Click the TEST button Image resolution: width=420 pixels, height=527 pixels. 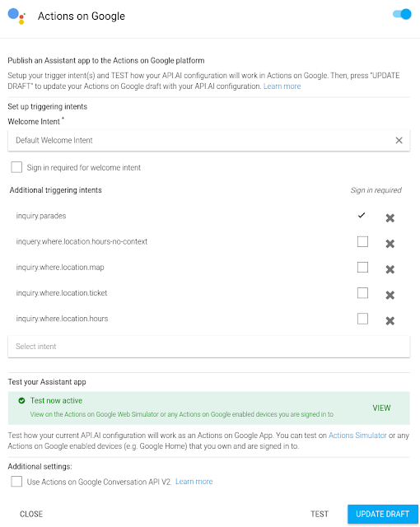[320, 514]
